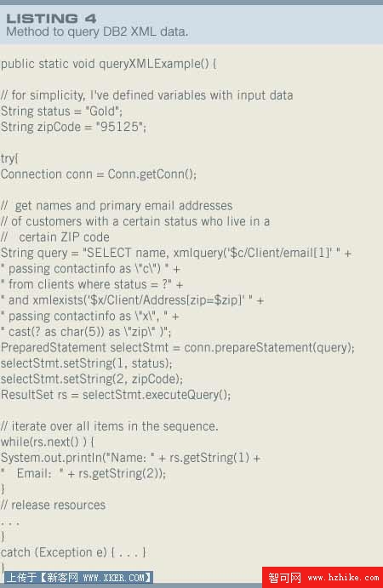Click the String query SELECT name line
This screenshot has height=588, width=383.
176,253
